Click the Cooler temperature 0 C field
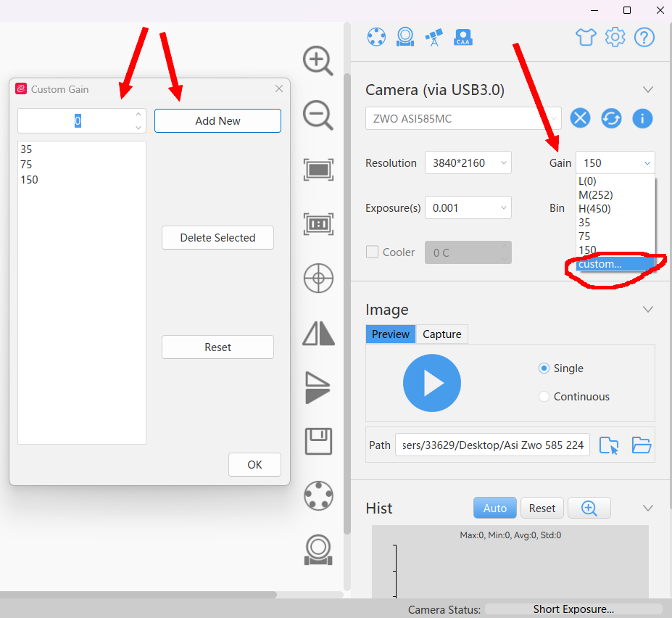The width and height of the screenshot is (672, 618). (468, 252)
